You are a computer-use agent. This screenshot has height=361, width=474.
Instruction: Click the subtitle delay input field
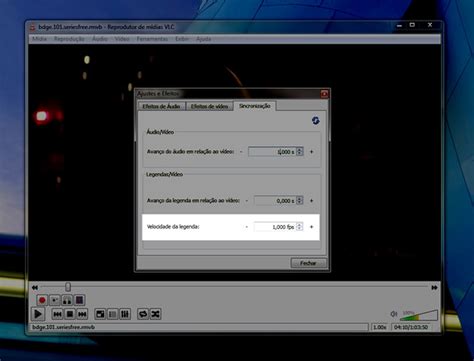[x=275, y=201]
